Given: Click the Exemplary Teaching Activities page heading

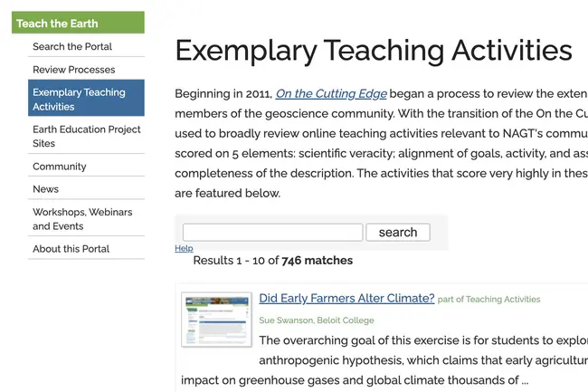Looking at the screenshot, I should (373, 50).
